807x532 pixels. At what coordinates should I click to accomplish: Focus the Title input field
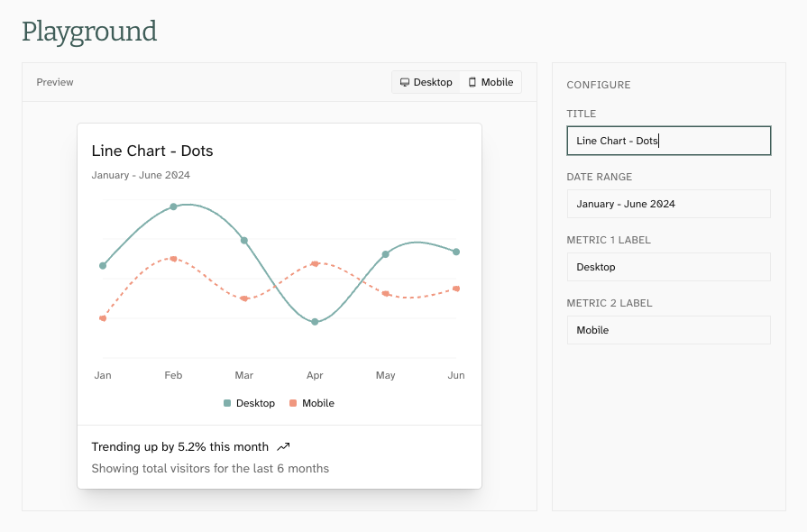coord(668,141)
